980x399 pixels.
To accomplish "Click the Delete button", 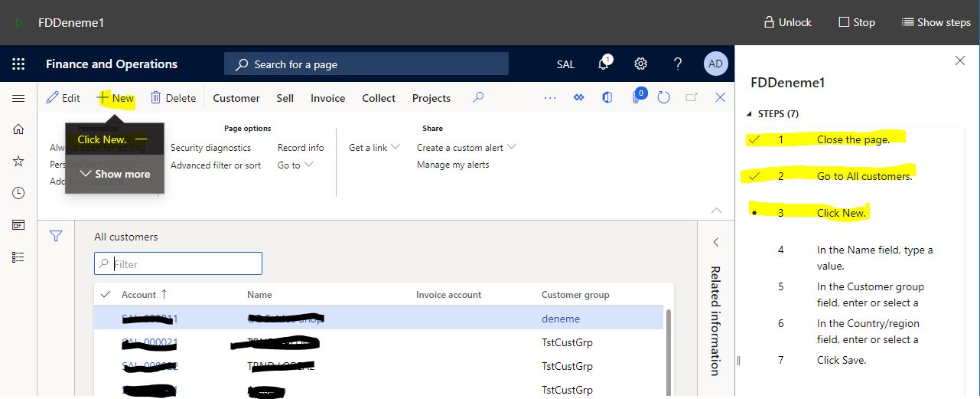I will (x=173, y=98).
